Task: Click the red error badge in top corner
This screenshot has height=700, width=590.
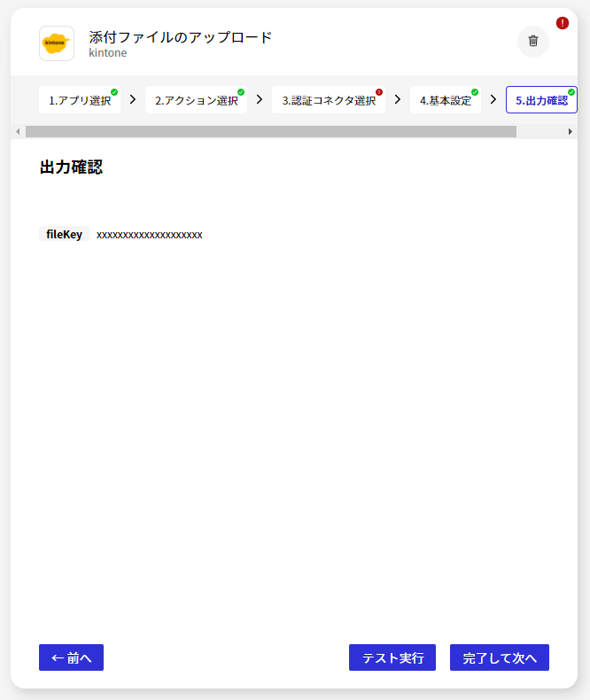Action: point(563,23)
